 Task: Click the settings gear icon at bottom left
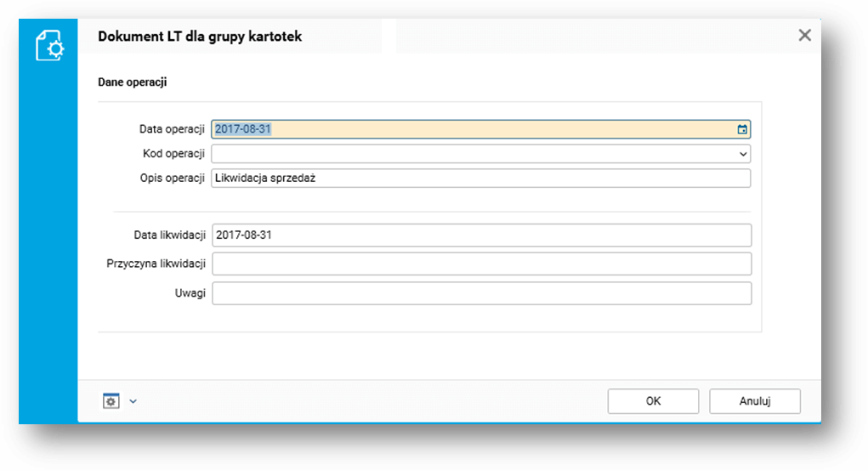pos(111,401)
